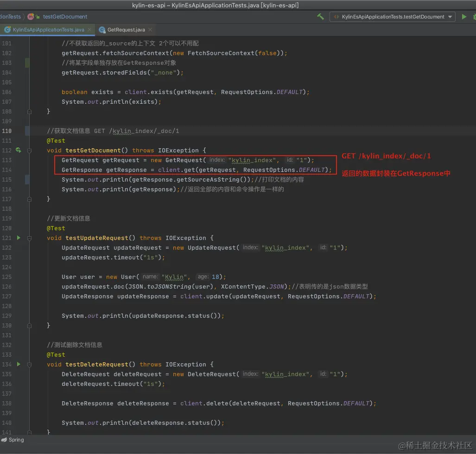This screenshot has width=476, height=454.
Task: Click the green hammer Build Project icon
Action: point(320,17)
